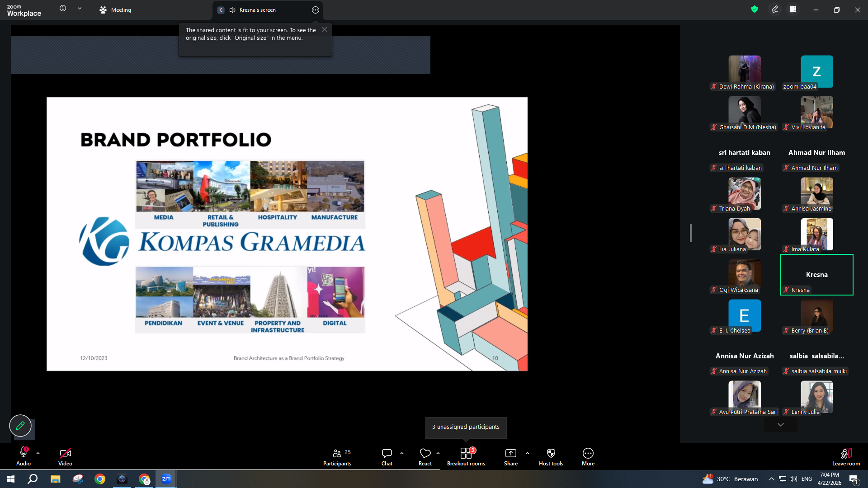Click sri hartati kaban name tile
Image resolution: width=868 pixels, height=488 pixels.
click(x=745, y=153)
